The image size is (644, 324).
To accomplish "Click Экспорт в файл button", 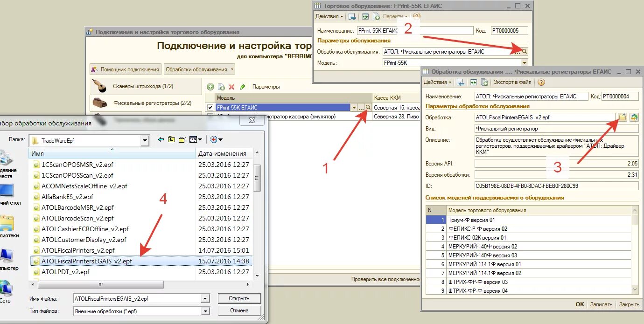I will click(x=512, y=82).
